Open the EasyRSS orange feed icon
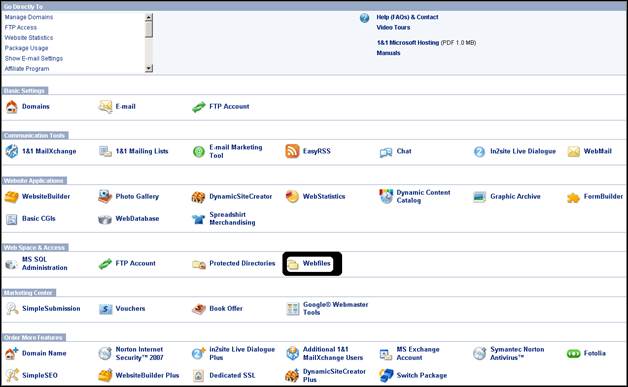The height and width of the screenshot is (387, 628). 292,151
